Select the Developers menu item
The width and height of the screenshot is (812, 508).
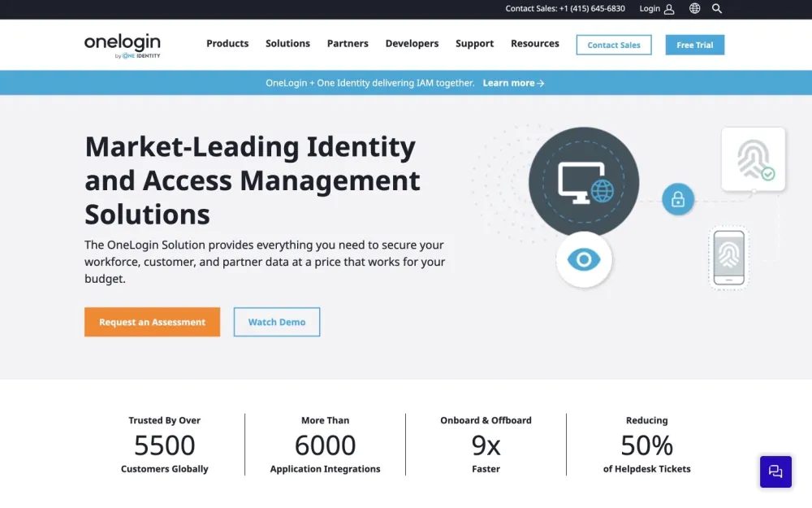point(412,44)
